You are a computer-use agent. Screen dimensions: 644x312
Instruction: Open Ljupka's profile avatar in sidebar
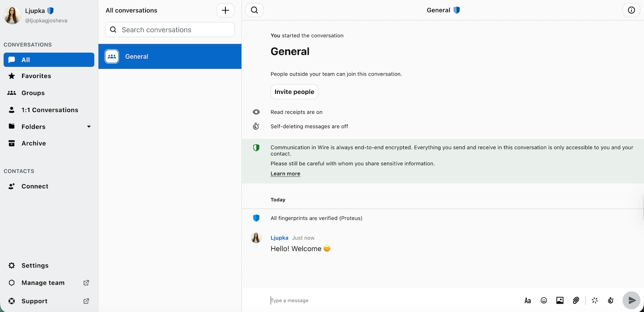[x=13, y=15]
